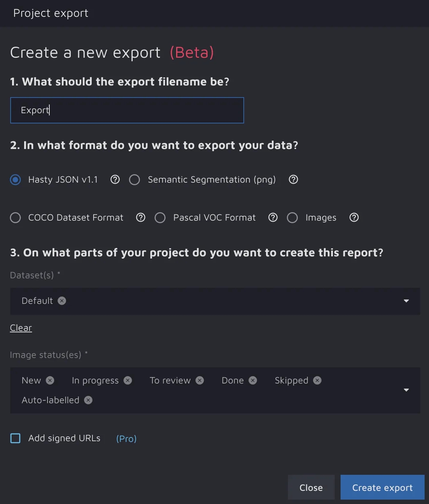Remove the To review status chip
Viewport: 429px width, 504px height.
(200, 380)
